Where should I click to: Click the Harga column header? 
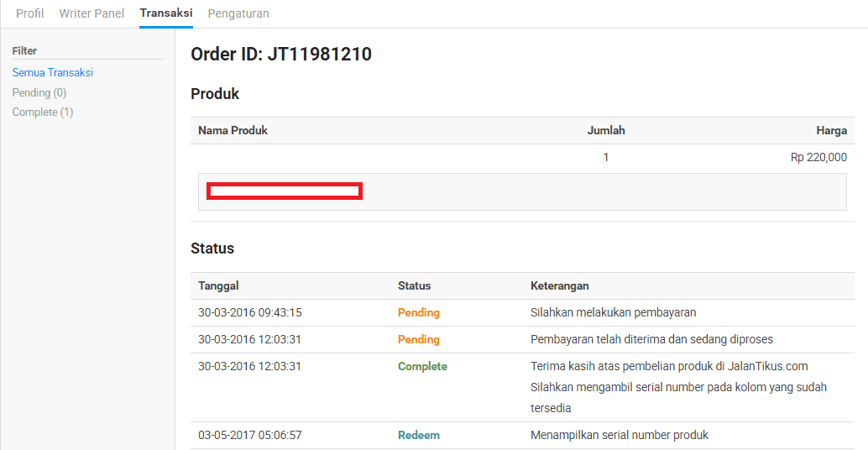coord(831,131)
